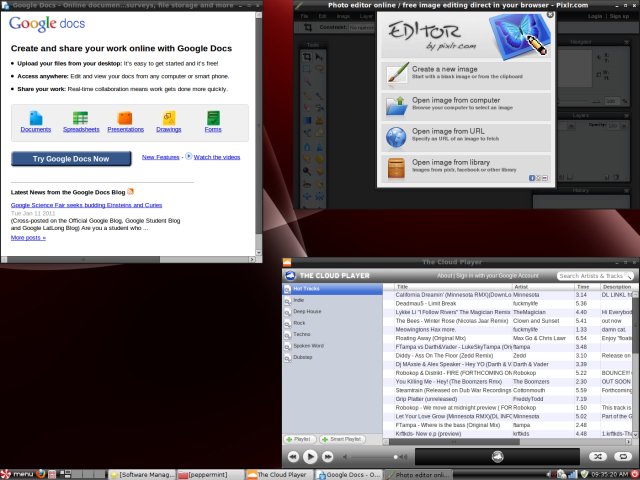This screenshot has height=480, width=640.
Task: Open the New Features link
Action: (160, 157)
